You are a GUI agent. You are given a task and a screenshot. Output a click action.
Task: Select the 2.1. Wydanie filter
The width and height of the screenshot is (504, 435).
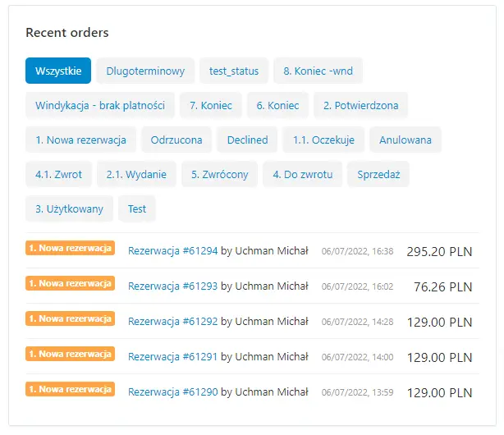136,174
